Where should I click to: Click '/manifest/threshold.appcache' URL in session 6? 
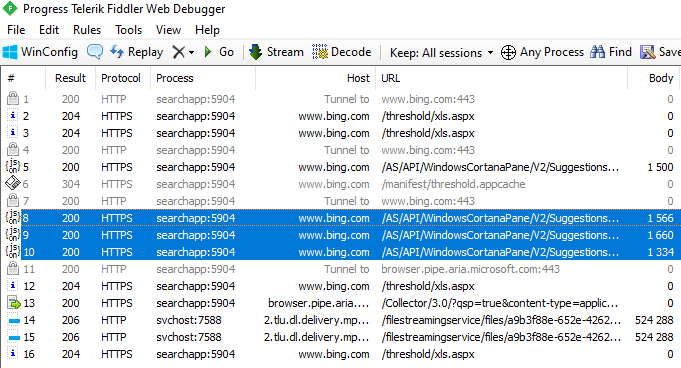coord(453,184)
